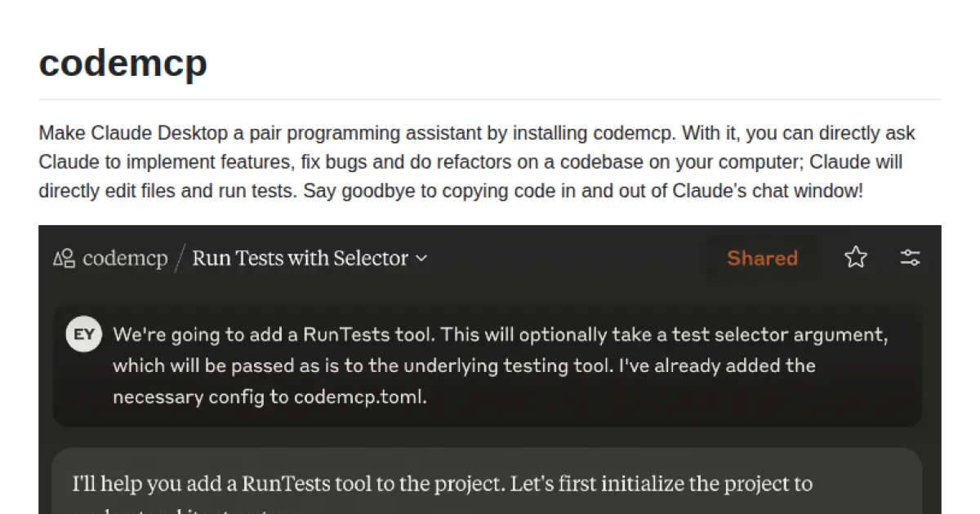This screenshot has width=980, height=514.
Task: Star this conversation with the star icon
Action: click(x=855, y=258)
